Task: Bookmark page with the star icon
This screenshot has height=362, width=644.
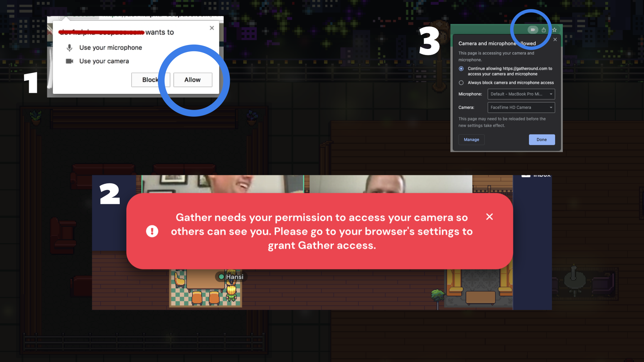Action: (x=554, y=30)
